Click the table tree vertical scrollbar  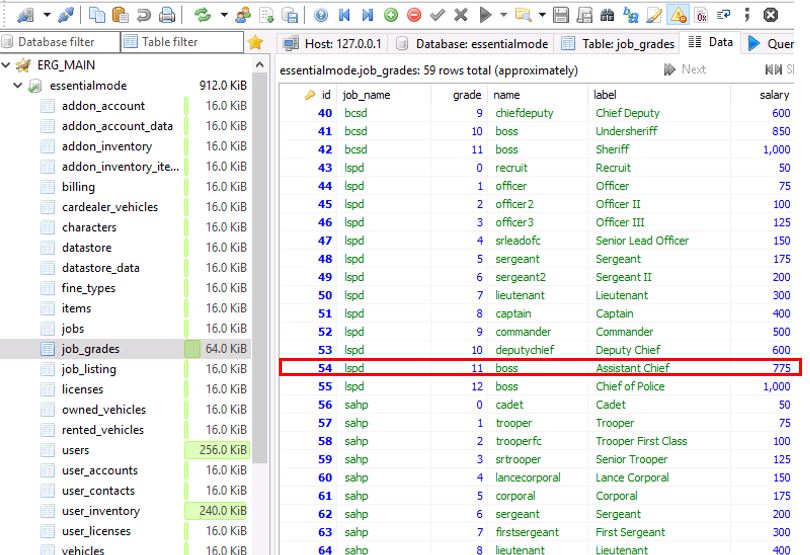pyautogui.click(x=260, y=268)
